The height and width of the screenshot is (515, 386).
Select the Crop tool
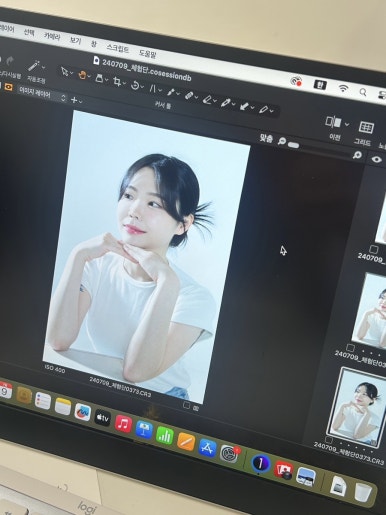pos(117,81)
